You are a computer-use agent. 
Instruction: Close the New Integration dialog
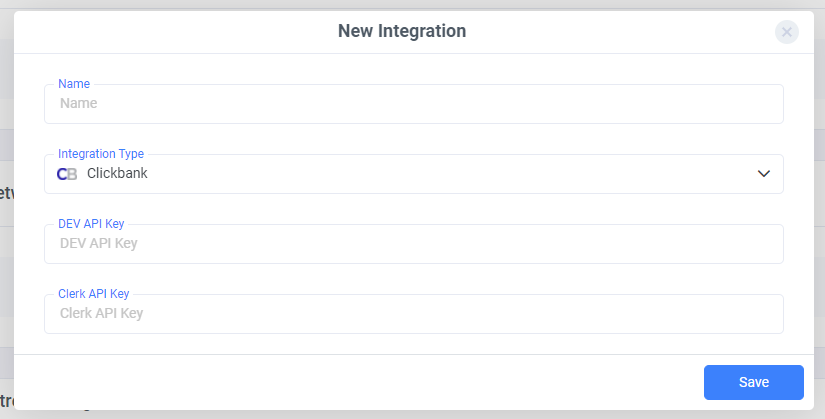point(787,32)
